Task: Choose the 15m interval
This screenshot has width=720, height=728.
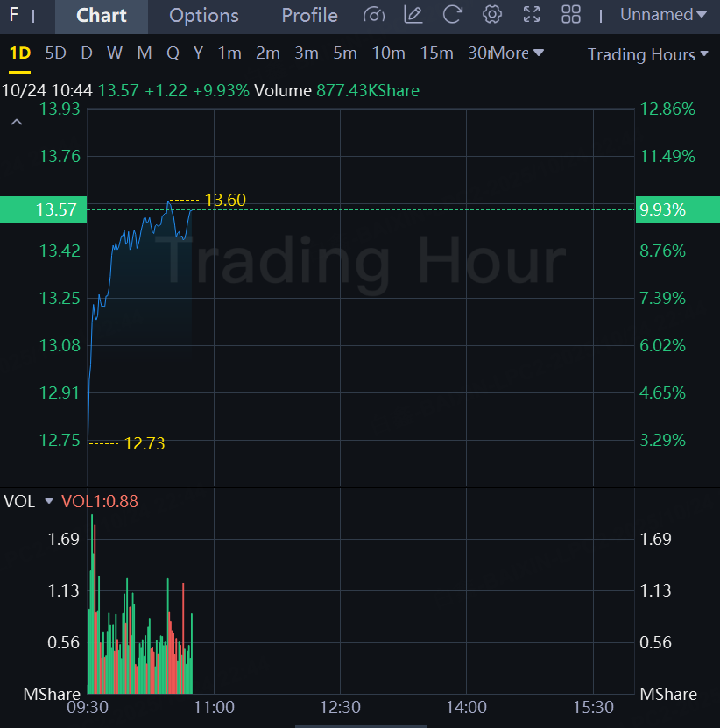Action: pos(436,53)
